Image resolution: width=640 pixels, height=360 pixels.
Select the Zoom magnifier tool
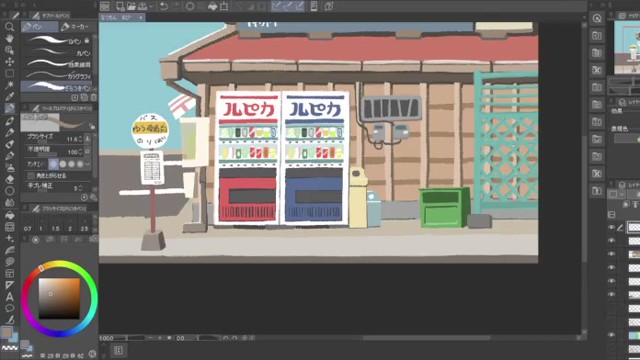click(x=9, y=27)
